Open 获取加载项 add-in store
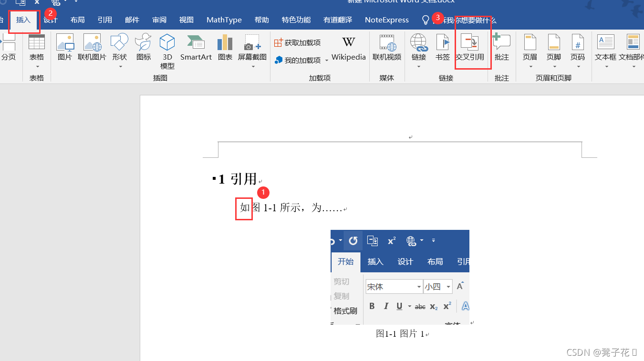This screenshot has width=644, height=361. (297, 43)
